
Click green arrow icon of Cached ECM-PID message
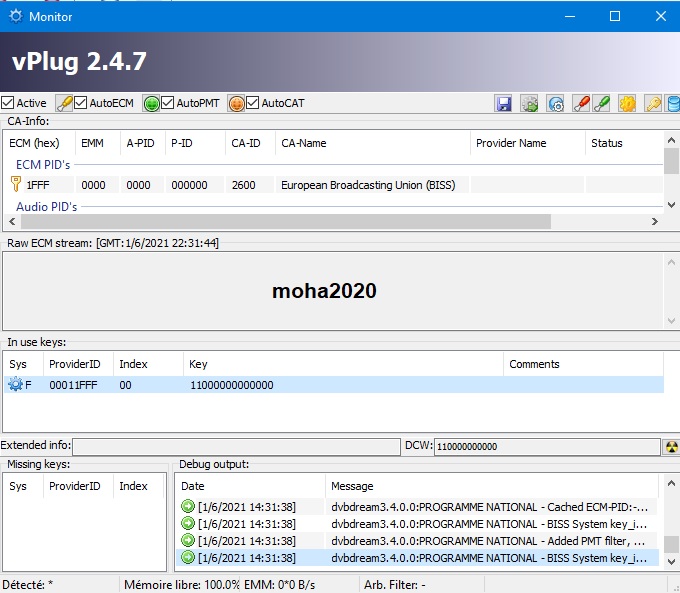click(x=188, y=506)
